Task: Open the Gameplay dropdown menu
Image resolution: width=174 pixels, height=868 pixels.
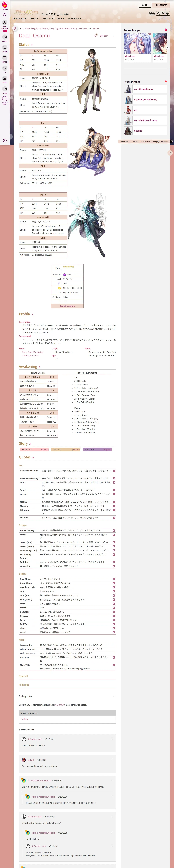Action: point(47,19)
